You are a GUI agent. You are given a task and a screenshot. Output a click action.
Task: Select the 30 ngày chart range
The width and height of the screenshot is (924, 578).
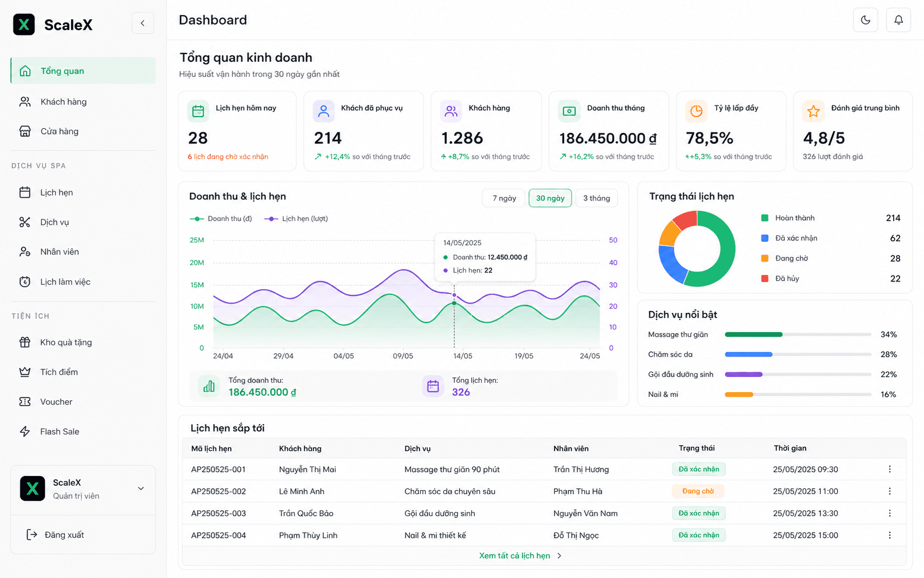(x=550, y=198)
